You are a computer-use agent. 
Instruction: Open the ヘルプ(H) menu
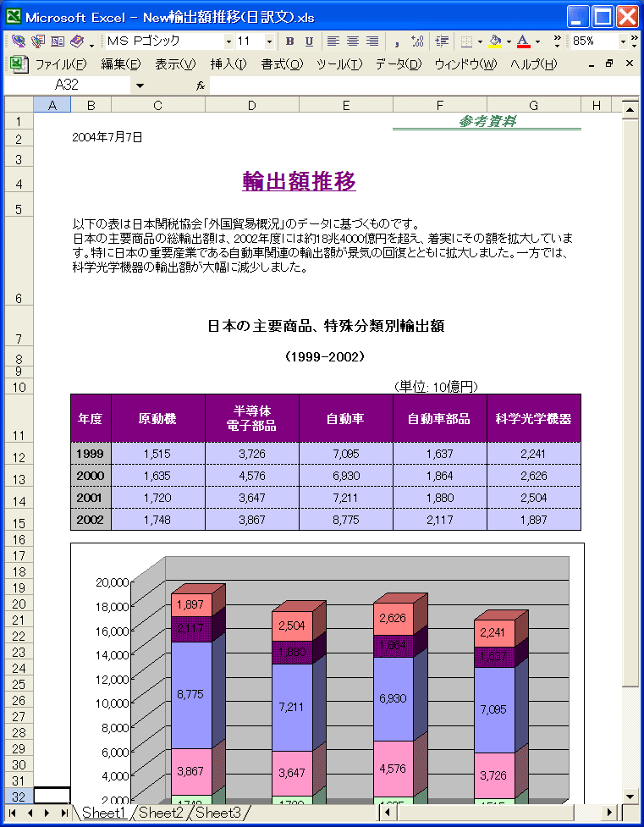point(533,64)
